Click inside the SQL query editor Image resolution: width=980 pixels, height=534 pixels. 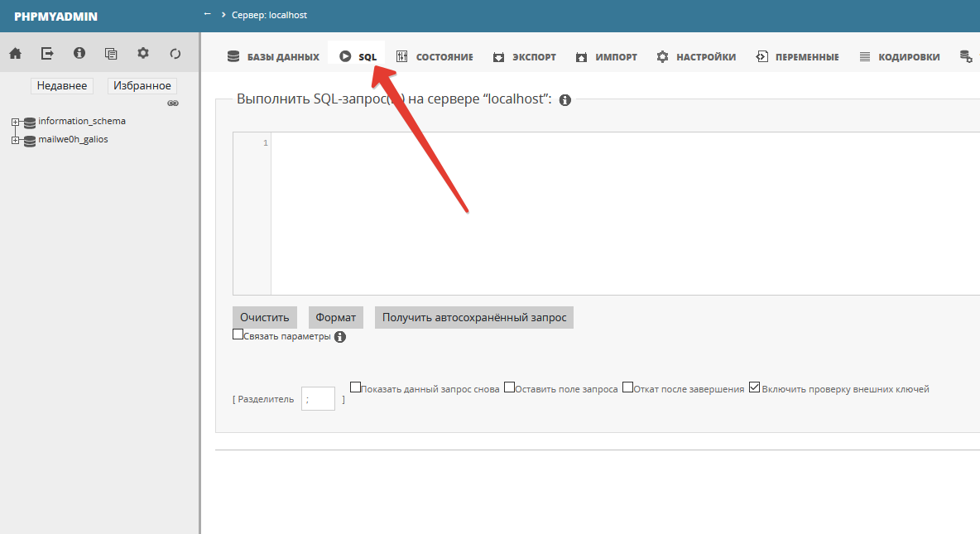pyautogui.click(x=621, y=213)
